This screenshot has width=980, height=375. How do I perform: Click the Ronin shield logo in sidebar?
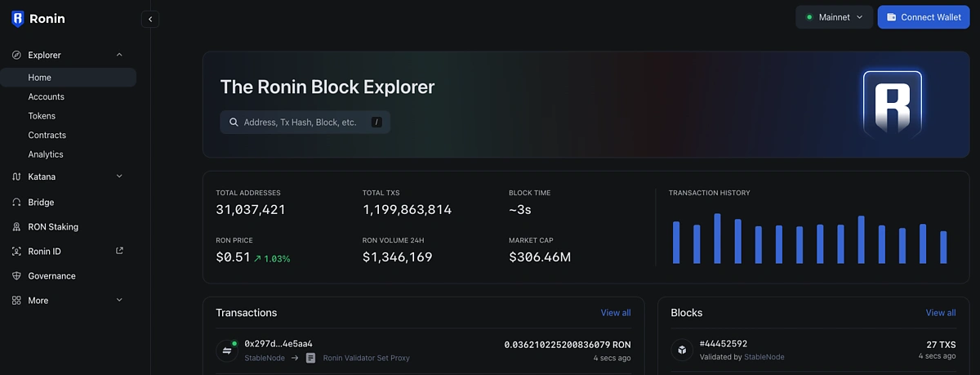[x=18, y=18]
